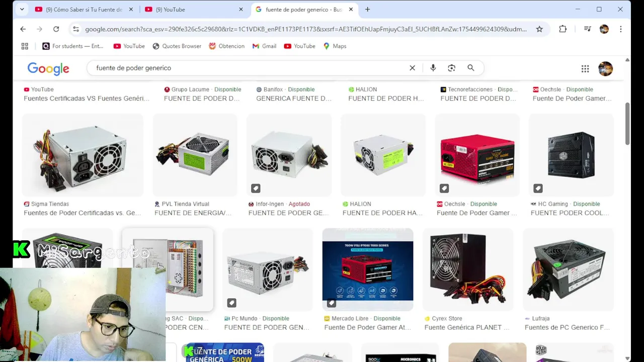The image size is (644, 362).
Task: Submit search with the magnifier icon
Action: 471,68
